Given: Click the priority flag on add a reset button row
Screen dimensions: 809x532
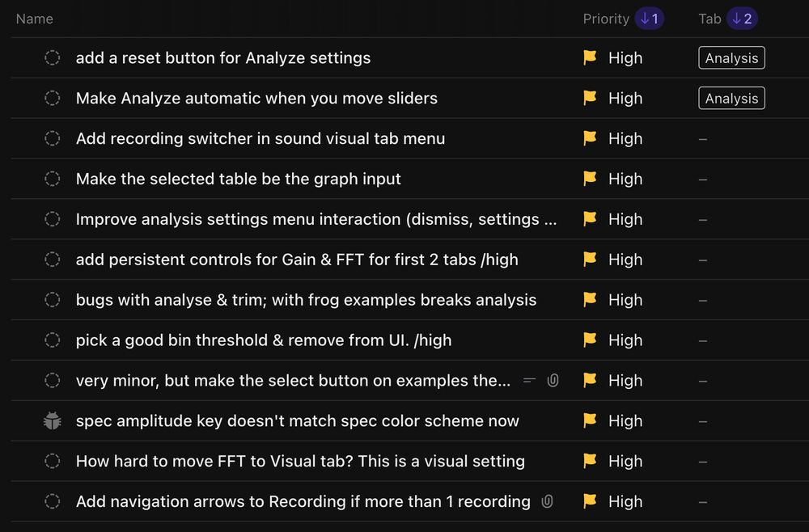Looking at the screenshot, I should coord(591,57).
